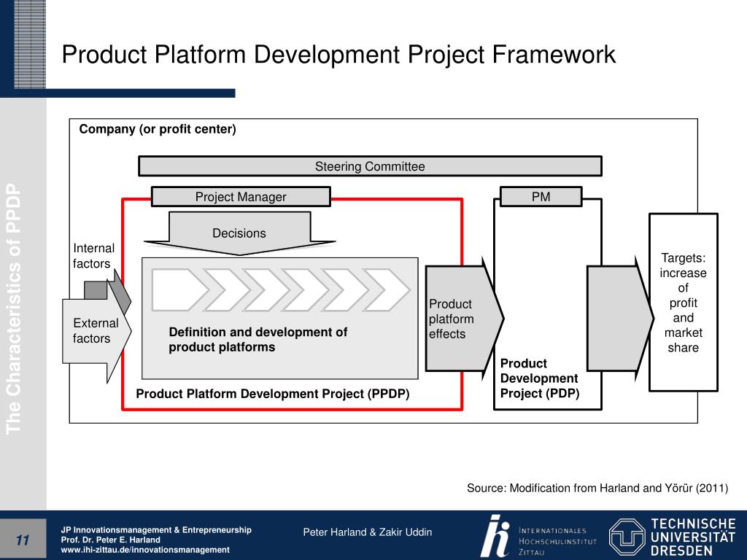The height and width of the screenshot is (560, 747).
Task: Select 'JP Innovationsmanagement & Entrepreneurship' footer text
Action: pos(156,530)
